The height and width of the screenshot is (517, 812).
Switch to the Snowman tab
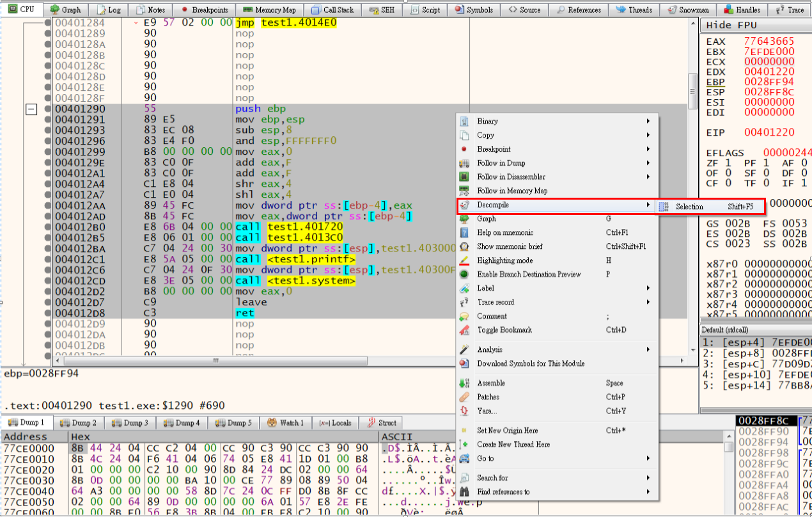coord(688,10)
